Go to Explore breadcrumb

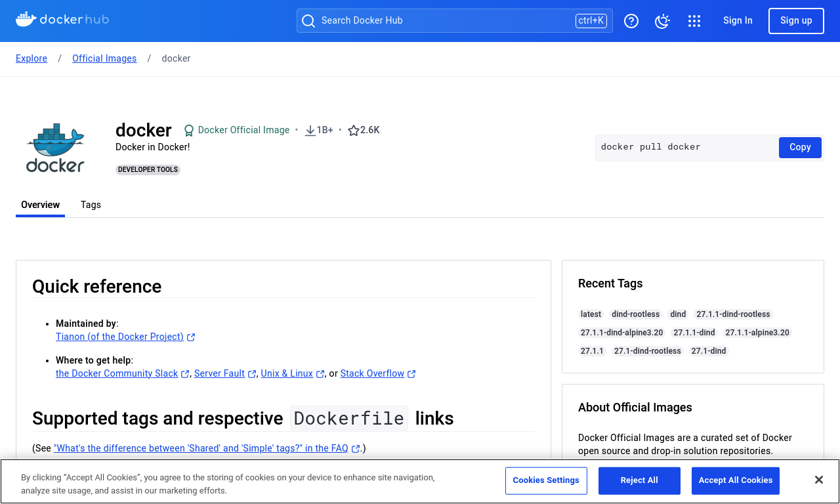(x=31, y=58)
